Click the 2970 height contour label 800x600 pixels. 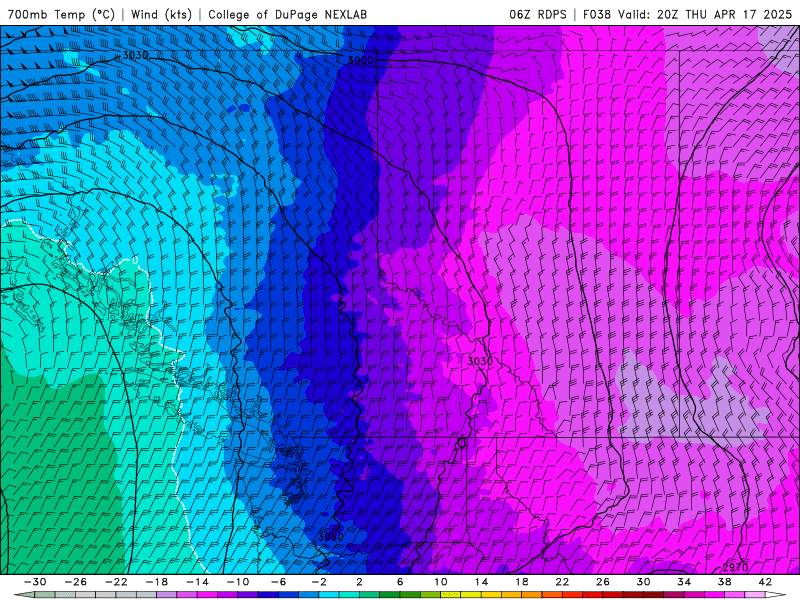click(x=735, y=567)
